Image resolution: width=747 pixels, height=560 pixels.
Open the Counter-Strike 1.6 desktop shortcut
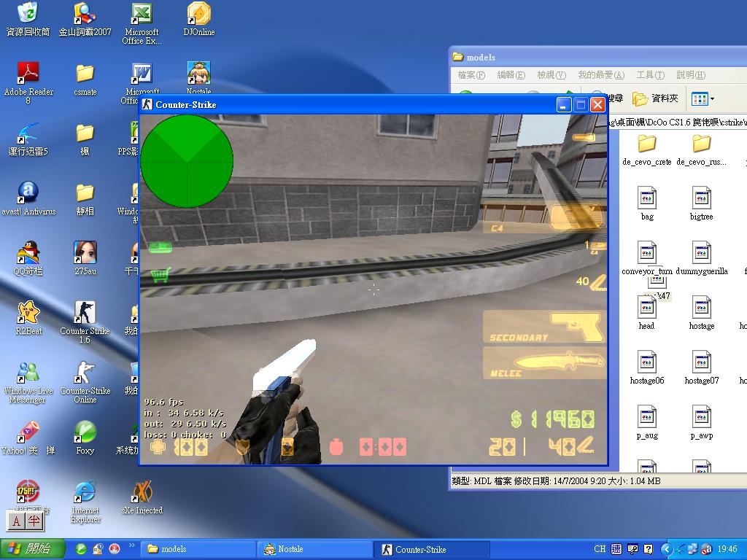click(85, 314)
